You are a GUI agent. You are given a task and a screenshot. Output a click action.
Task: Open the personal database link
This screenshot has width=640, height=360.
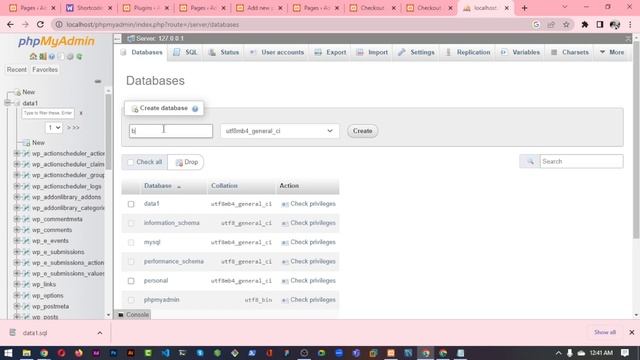156,280
